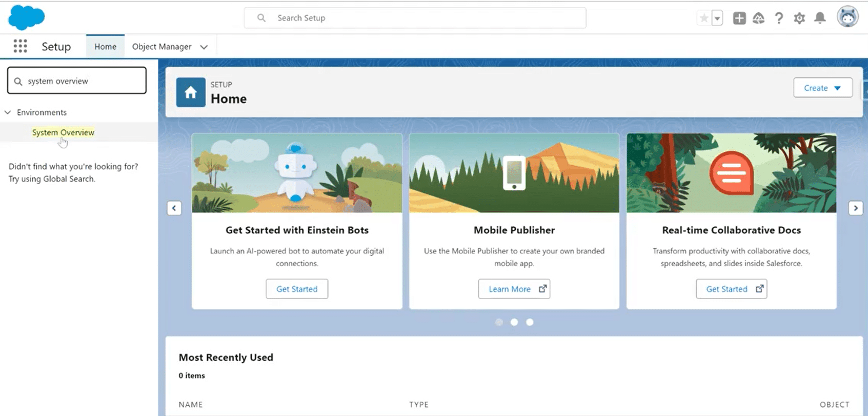Click the Mobile Publisher card image

pos(514,173)
